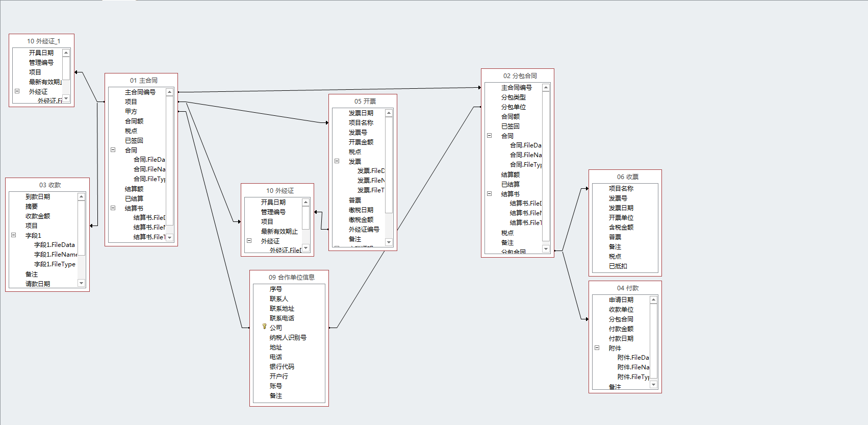Select the 09 合作单位信息 table title

[292, 277]
